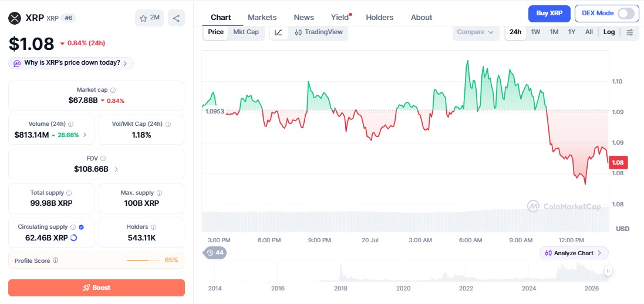Click the $67.88B market cap value

tap(83, 101)
